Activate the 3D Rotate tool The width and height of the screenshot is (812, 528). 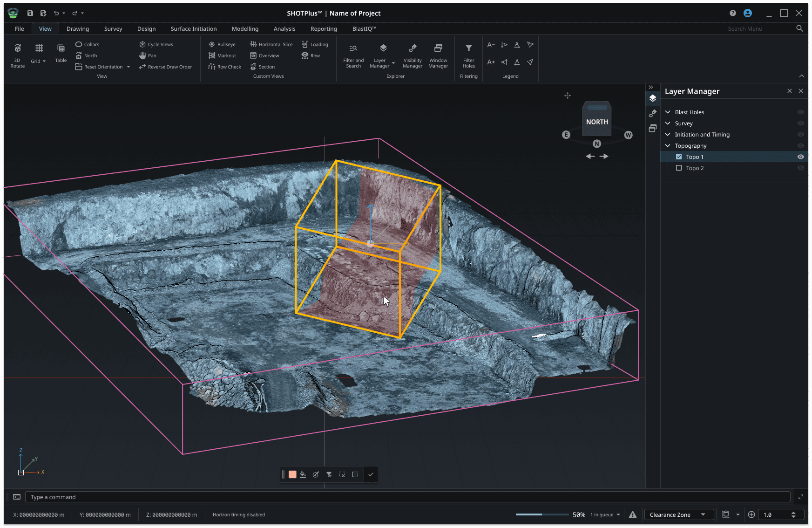[x=17, y=55]
